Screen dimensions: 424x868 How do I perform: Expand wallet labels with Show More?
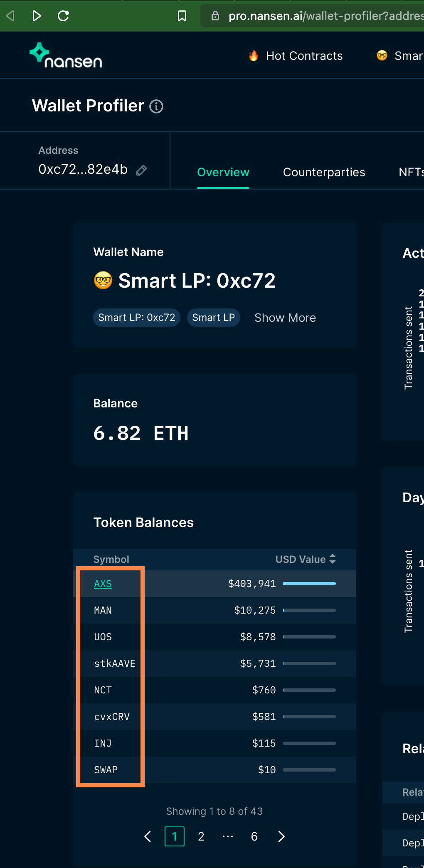pos(285,318)
